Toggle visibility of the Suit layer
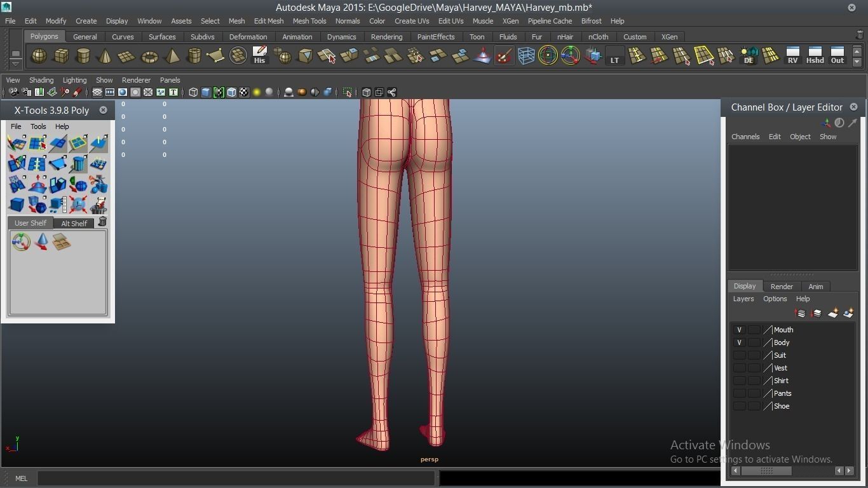The width and height of the screenshot is (868, 488). 739,355
